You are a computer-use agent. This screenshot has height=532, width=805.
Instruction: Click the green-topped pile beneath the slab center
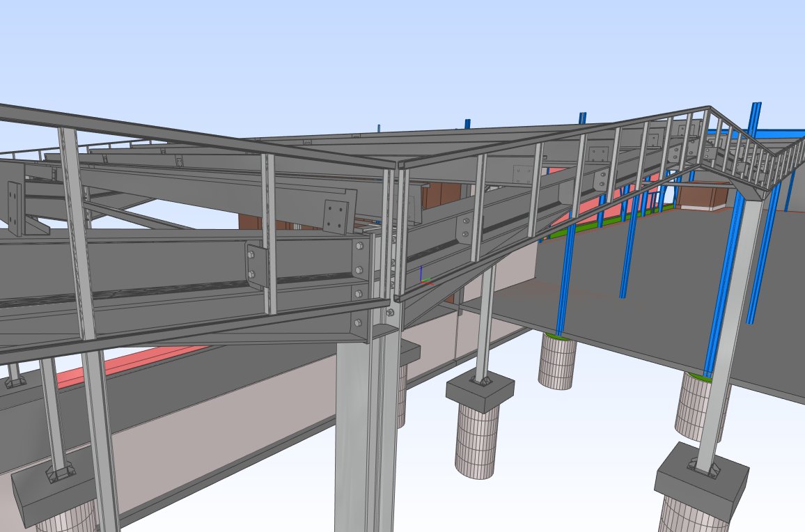[x=557, y=362]
